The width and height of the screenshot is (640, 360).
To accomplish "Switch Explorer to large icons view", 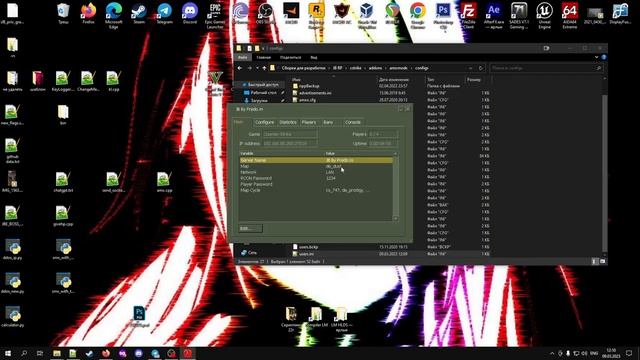I will pos(602,262).
